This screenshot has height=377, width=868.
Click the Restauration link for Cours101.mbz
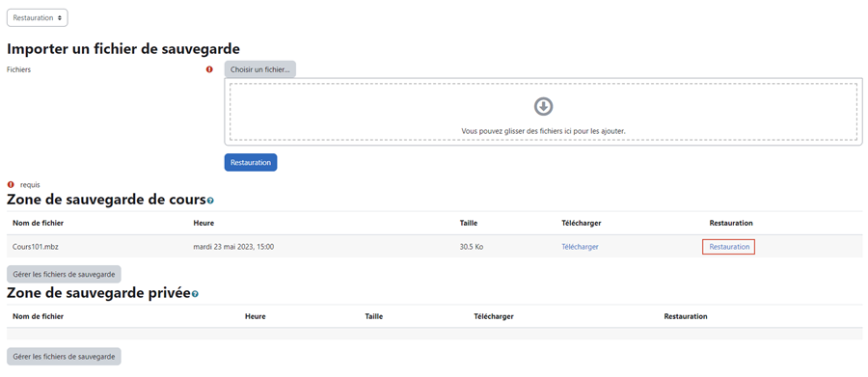point(728,247)
